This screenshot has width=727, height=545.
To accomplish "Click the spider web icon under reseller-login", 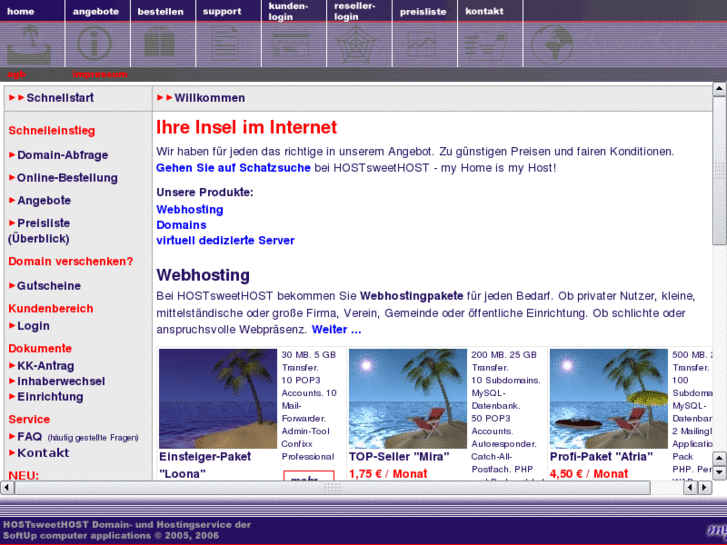I will (x=356, y=45).
